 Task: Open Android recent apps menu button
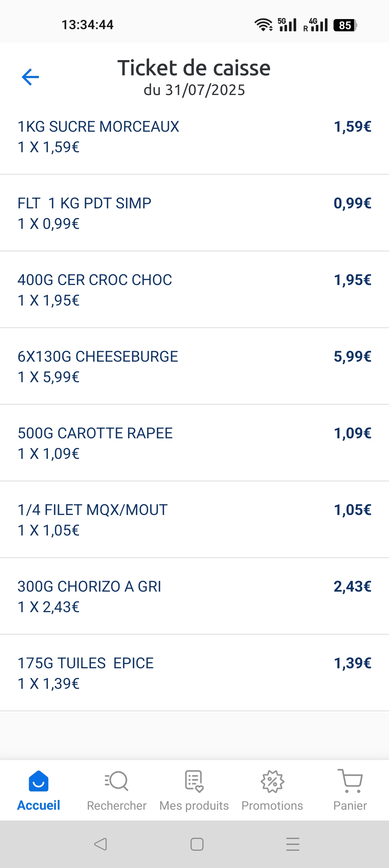coord(292,844)
